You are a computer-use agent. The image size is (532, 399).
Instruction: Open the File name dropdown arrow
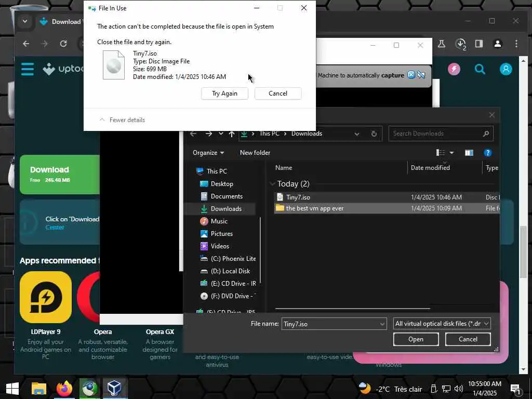pyautogui.click(x=382, y=324)
